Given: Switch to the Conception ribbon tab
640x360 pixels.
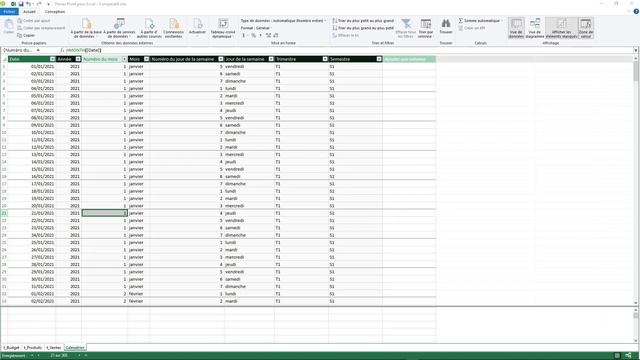Looking at the screenshot, I should coord(55,11).
